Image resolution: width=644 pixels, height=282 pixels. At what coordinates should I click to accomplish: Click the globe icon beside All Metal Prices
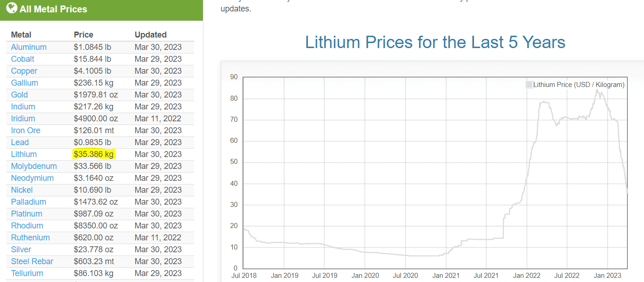click(11, 8)
